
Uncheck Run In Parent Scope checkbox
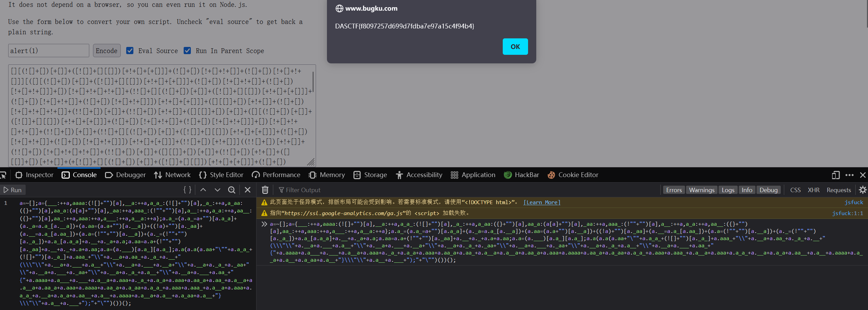click(187, 51)
